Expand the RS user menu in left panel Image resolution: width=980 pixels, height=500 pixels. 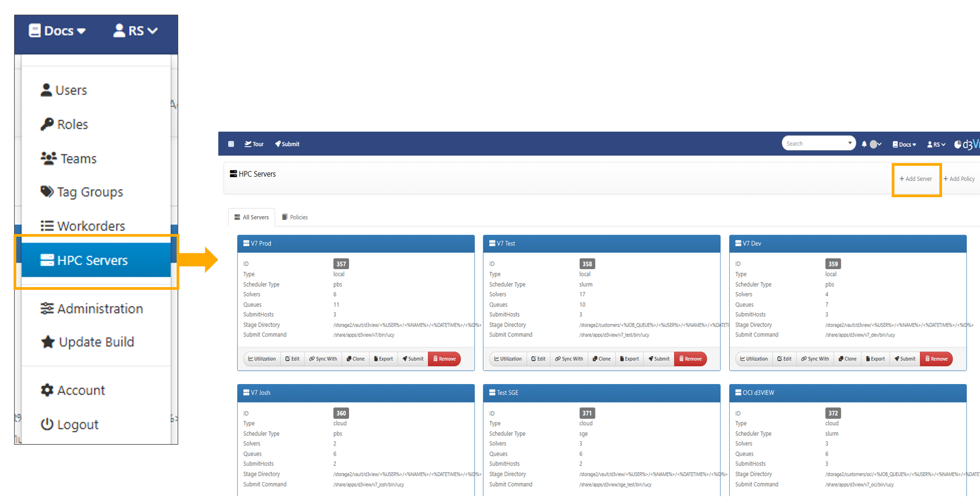coord(135,31)
